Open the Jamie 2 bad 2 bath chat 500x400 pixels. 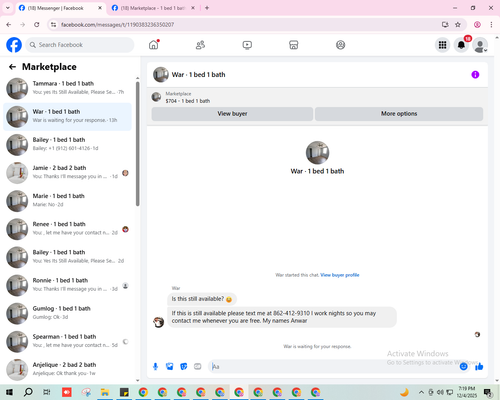pos(67,173)
